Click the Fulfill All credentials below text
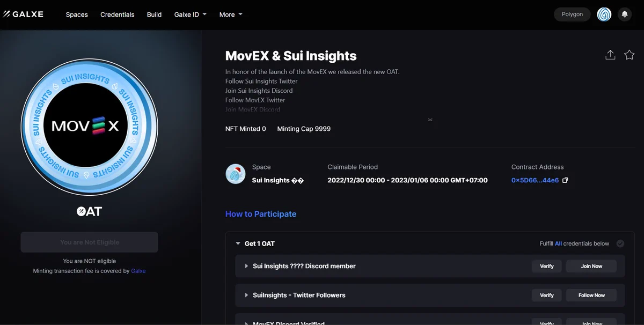 click(574, 243)
